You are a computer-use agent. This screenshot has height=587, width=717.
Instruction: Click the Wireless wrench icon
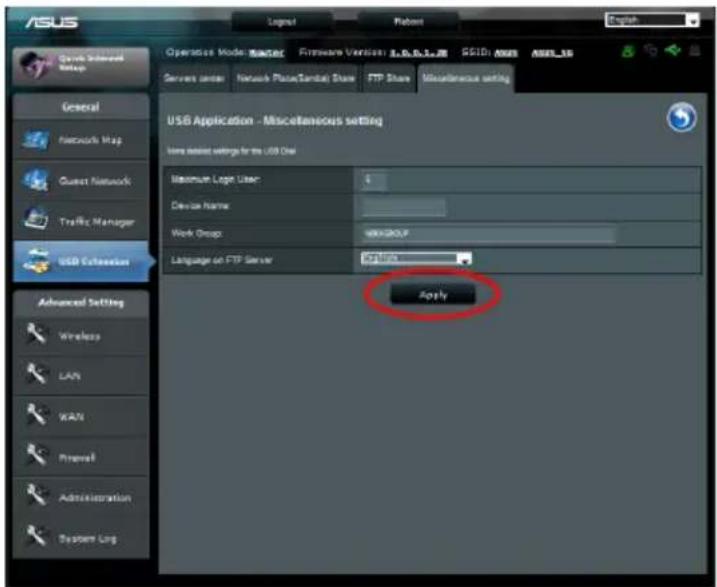[36, 334]
